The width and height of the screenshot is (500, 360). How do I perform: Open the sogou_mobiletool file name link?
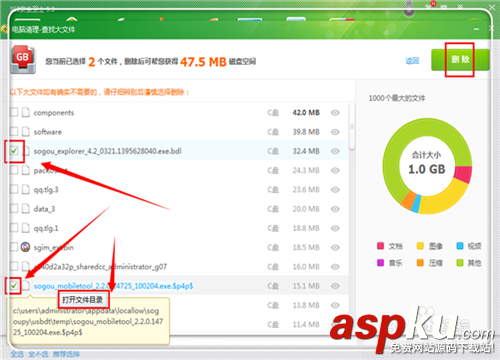point(113,286)
